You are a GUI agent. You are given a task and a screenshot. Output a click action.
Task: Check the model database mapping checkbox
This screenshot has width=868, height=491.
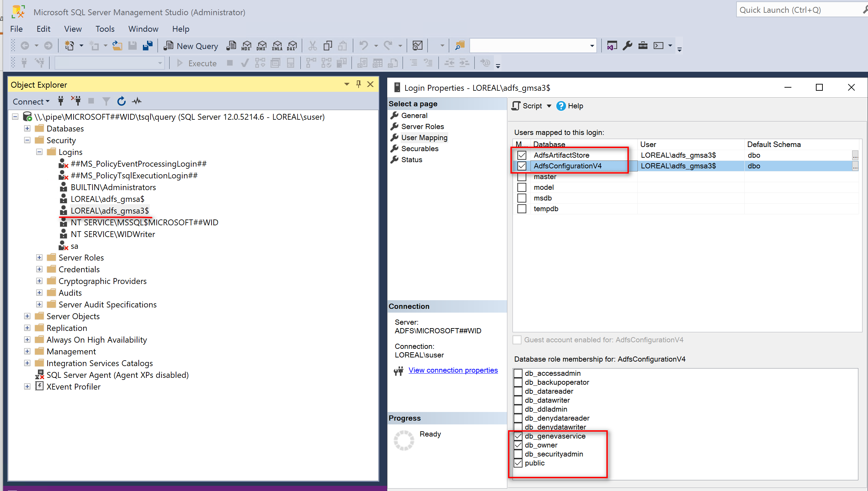coord(522,187)
